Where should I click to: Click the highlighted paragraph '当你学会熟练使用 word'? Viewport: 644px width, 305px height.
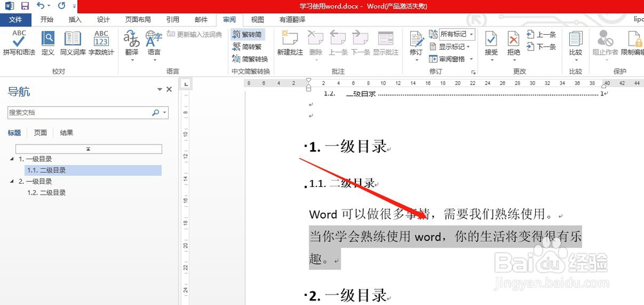(445, 248)
